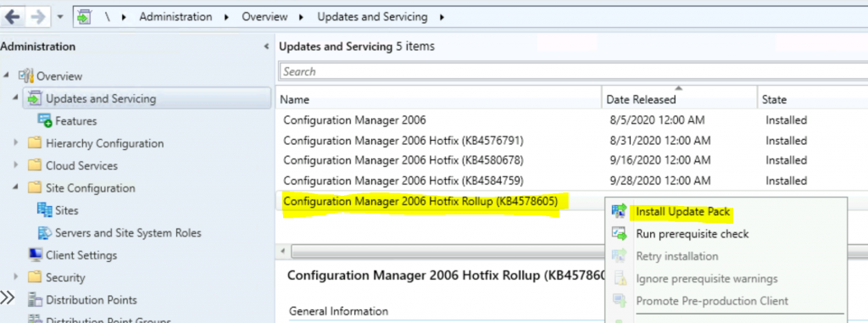Image resolution: width=868 pixels, height=323 pixels.
Task: Click the Sites node icon
Action: click(x=44, y=210)
